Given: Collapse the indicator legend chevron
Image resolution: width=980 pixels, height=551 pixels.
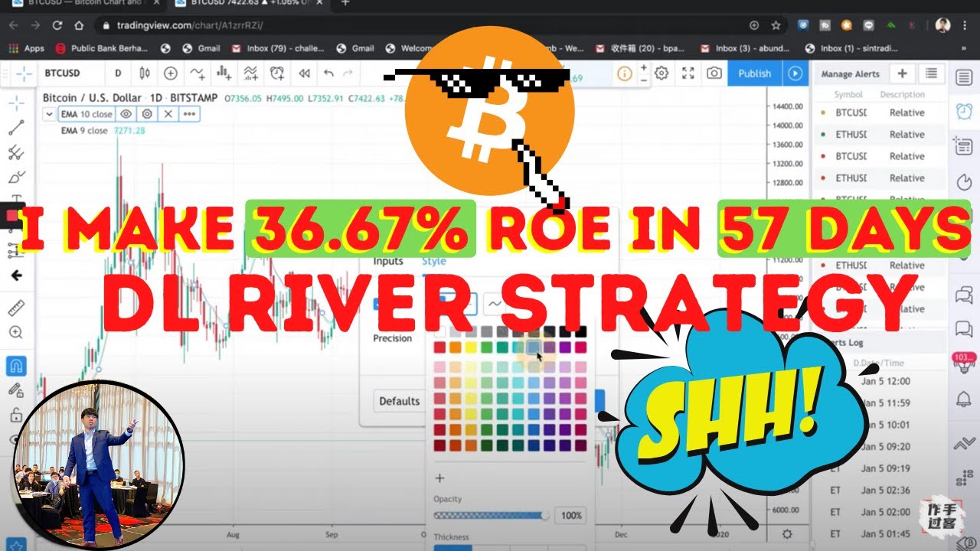Looking at the screenshot, I should coord(50,114).
